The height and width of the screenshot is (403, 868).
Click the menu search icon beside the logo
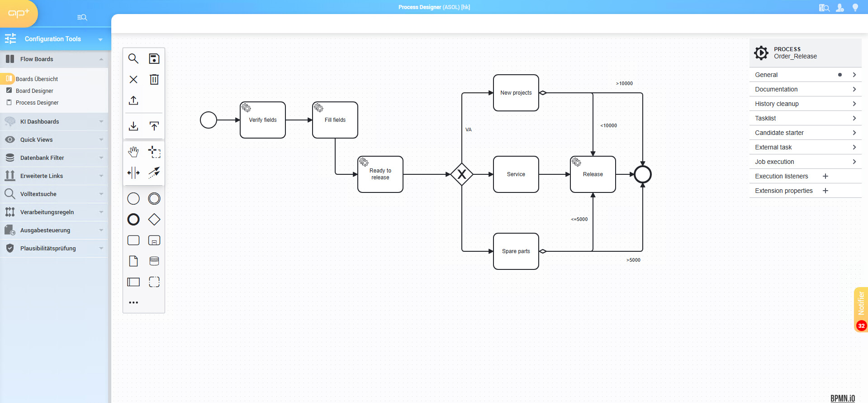(82, 17)
